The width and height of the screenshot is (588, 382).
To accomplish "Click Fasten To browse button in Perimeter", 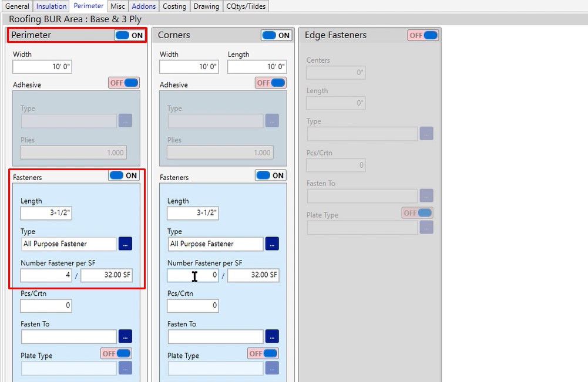I will (125, 336).
